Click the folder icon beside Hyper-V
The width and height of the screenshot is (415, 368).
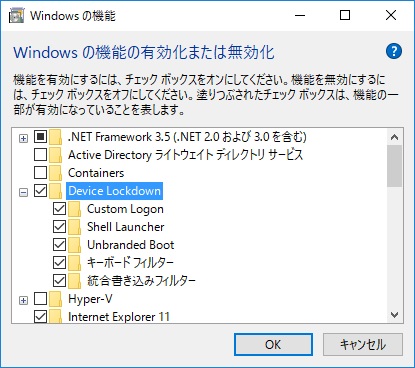56,299
